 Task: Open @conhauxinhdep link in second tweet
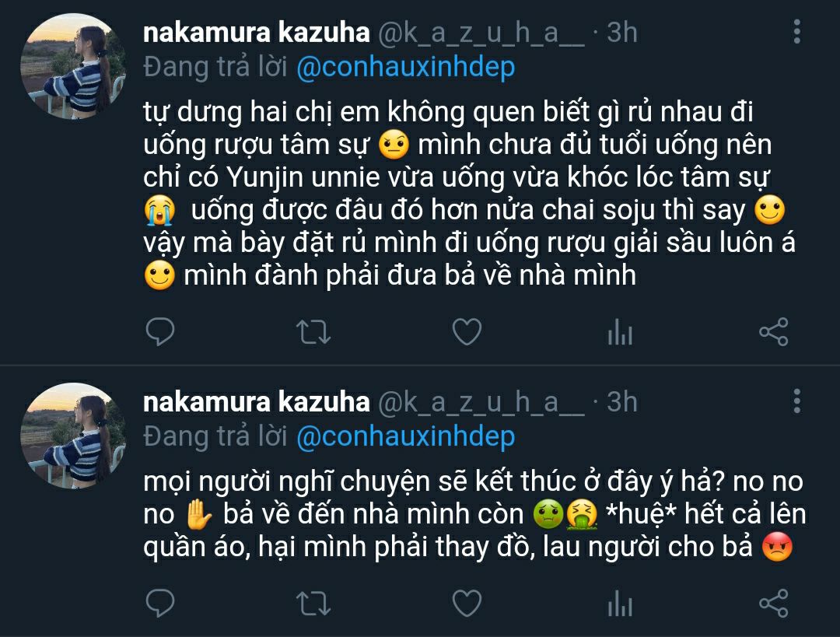pyautogui.click(x=405, y=437)
